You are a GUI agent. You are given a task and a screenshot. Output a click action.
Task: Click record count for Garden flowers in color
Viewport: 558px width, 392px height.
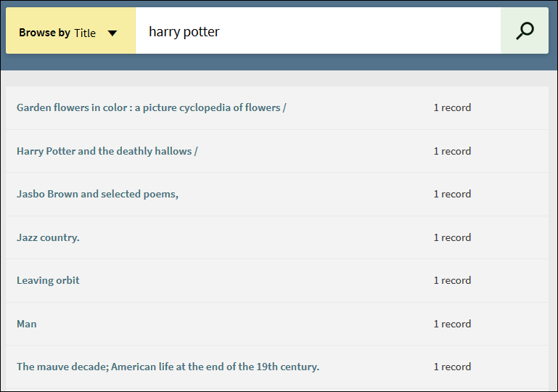tap(452, 107)
